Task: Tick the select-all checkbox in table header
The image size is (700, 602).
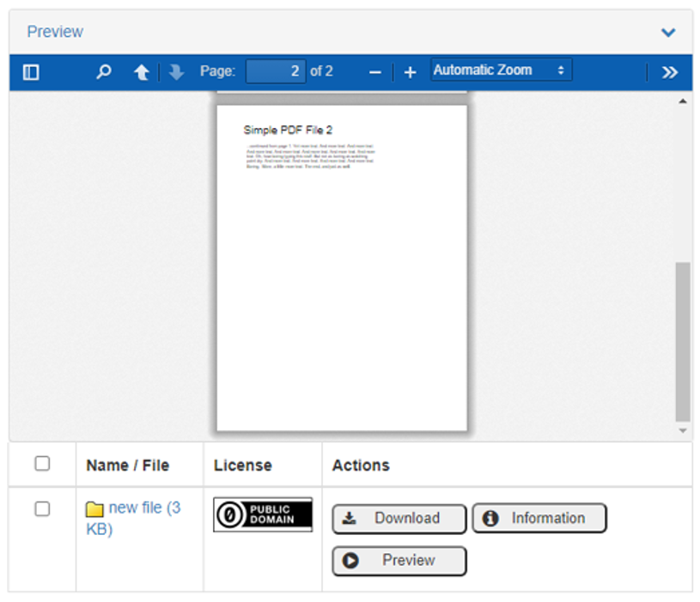Action: (x=42, y=464)
